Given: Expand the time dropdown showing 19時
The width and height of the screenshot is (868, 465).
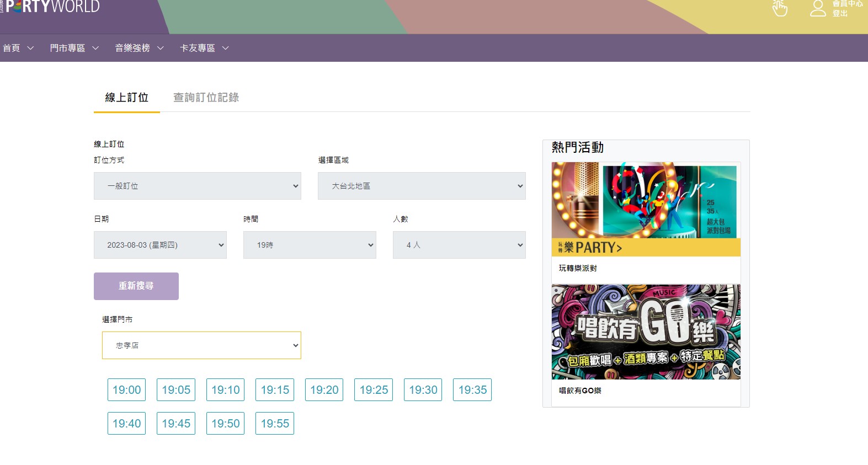Looking at the screenshot, I should coord(310,245).
